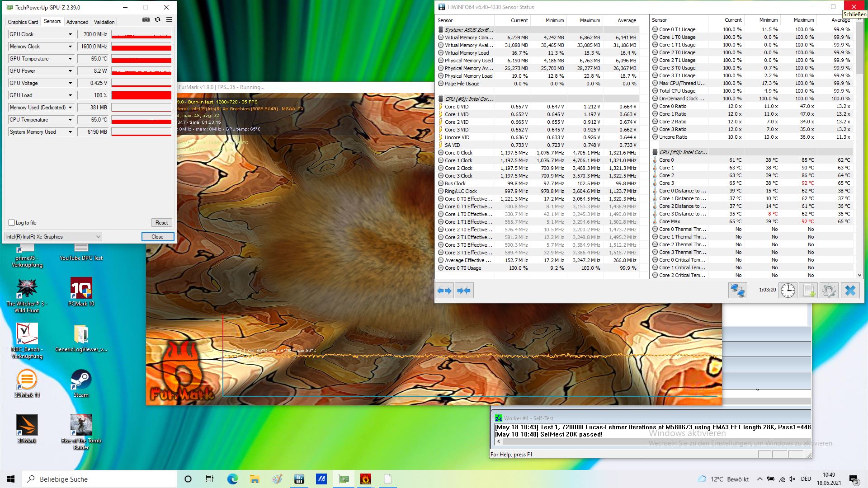
Task: Open the Intel Iris Xe Graphics device selector
Action: point(53,237)
